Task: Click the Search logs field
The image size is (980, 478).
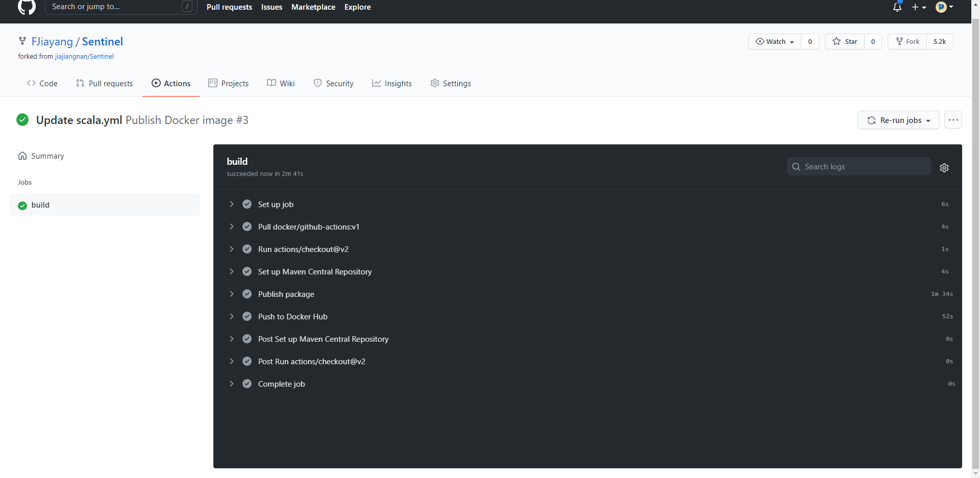Action: 863,166
